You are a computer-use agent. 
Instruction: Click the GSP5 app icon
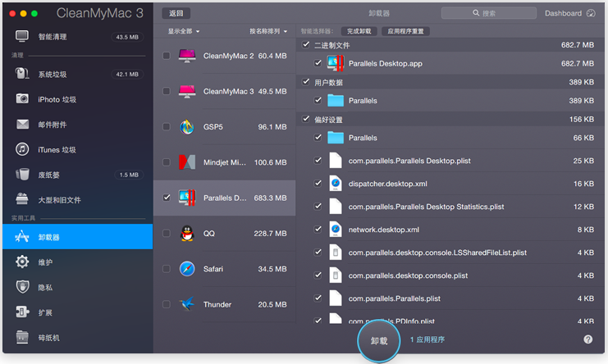click(x=187, y=127)
